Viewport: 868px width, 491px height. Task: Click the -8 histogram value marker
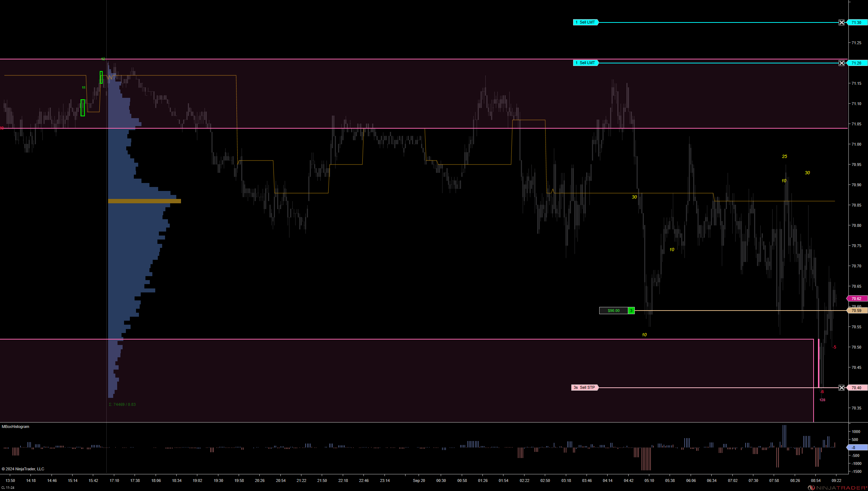[856, 448]
